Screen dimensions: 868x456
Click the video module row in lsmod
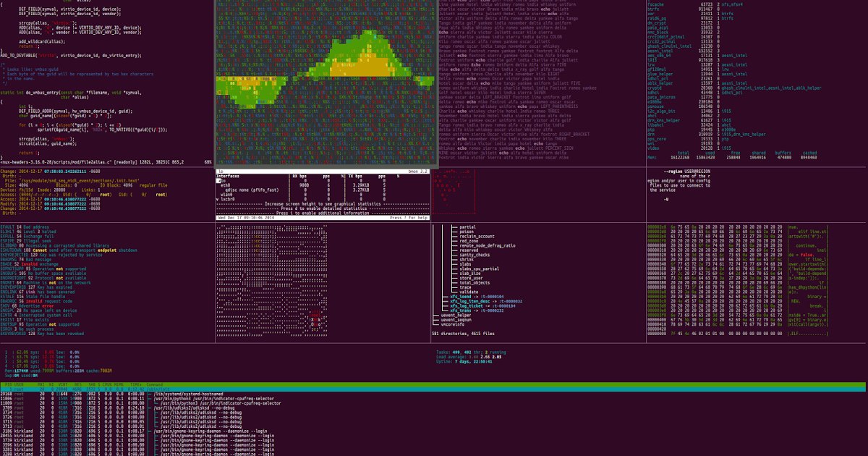[689, 148]
